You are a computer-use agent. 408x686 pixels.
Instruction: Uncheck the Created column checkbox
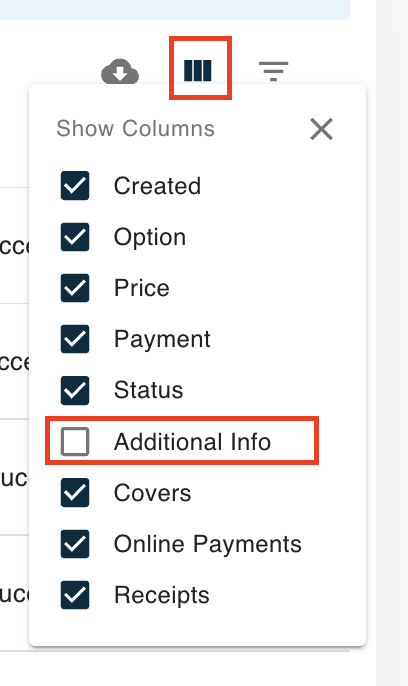75,186
